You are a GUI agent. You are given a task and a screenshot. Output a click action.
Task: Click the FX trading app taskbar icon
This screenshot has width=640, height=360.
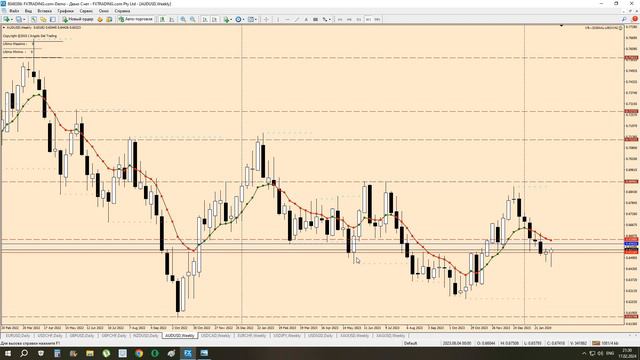coord(188,353)
